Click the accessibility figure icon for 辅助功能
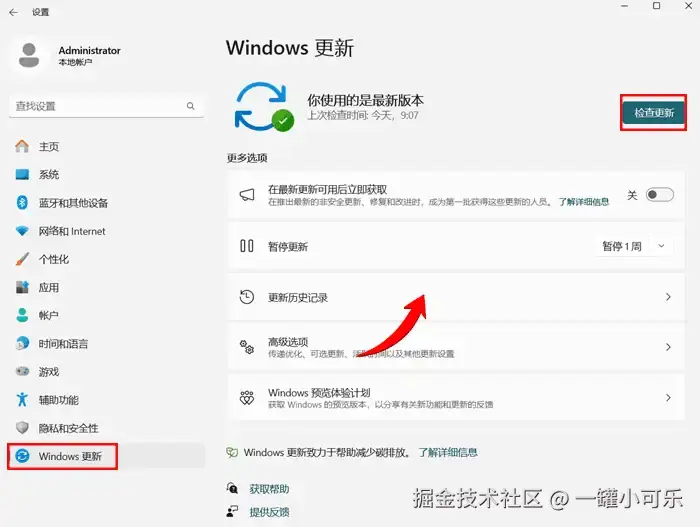 [x=22, y=399]
